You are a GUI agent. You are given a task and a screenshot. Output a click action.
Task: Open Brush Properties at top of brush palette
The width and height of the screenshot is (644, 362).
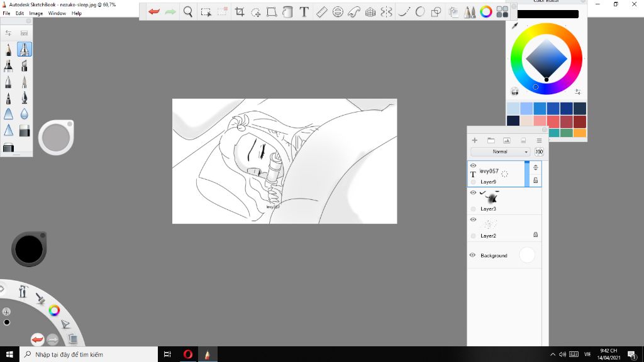click(8, 33)
